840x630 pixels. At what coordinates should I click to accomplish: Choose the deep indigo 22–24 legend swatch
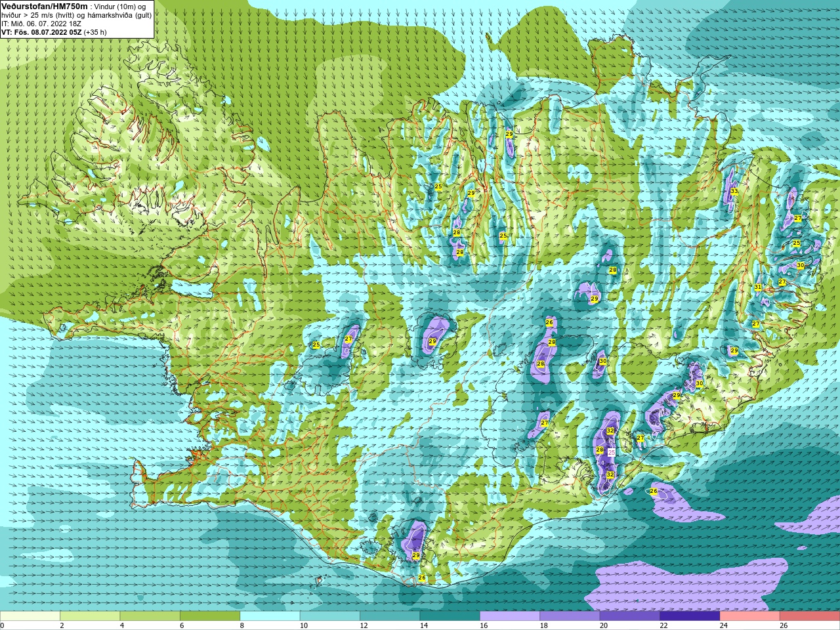click(690, 616)
